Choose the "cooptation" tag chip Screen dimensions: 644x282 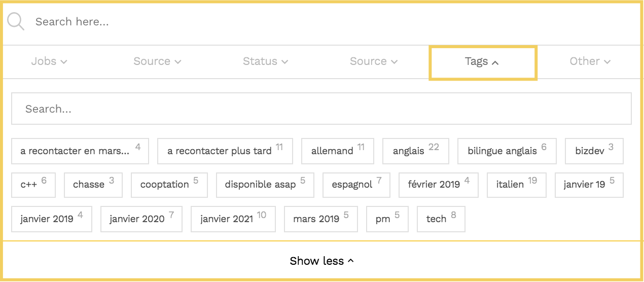point(169,185)
